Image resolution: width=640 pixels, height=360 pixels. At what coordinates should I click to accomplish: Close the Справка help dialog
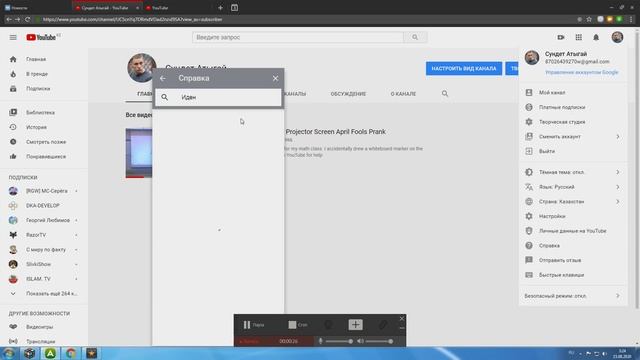pos(275,78)
